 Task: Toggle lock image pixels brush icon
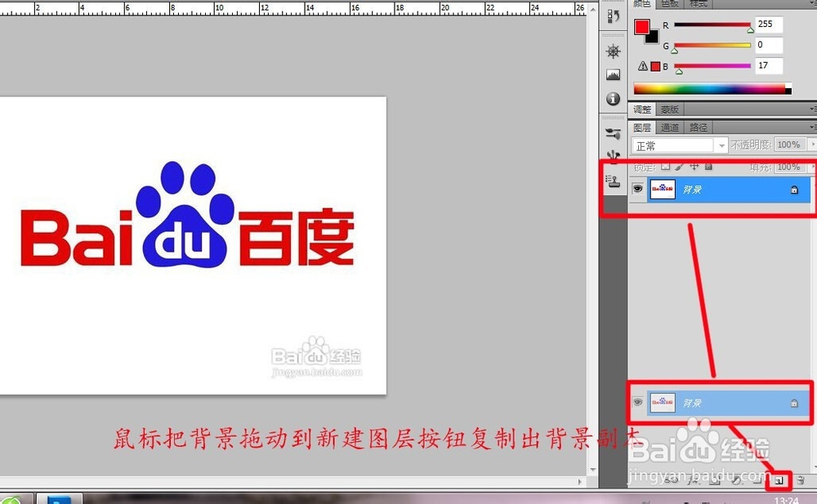[x=680, y=167]
